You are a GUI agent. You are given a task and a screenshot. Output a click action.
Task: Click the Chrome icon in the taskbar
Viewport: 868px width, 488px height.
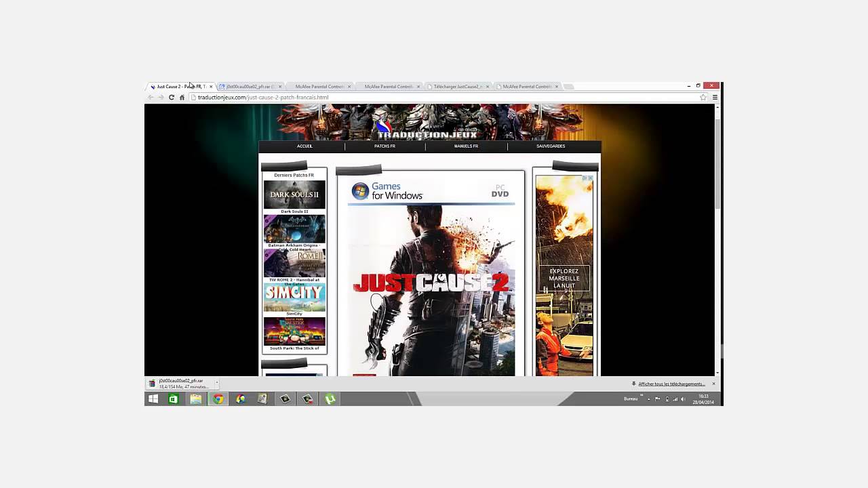point(218,399)
